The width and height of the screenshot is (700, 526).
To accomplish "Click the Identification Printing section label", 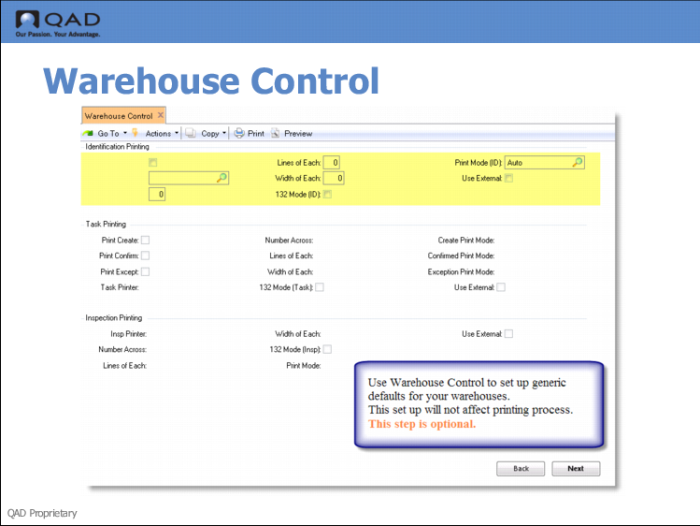I will point(117,146).
